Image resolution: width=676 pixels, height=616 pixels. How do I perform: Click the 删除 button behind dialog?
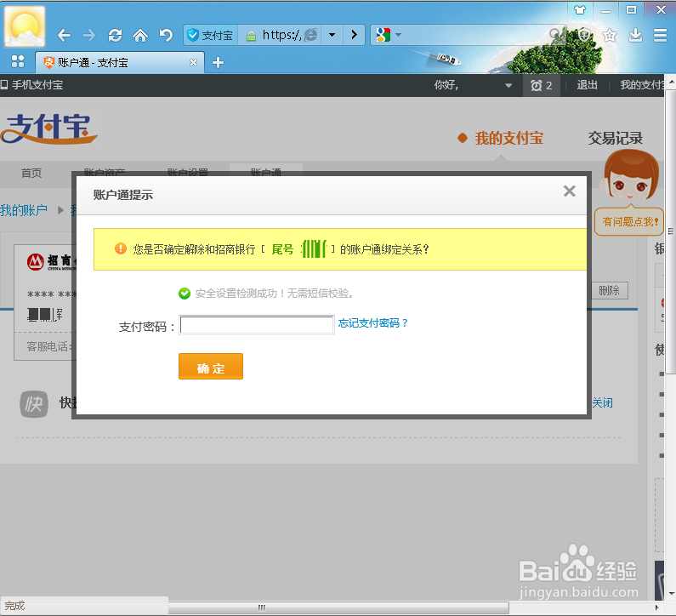(x=609, y=290)
